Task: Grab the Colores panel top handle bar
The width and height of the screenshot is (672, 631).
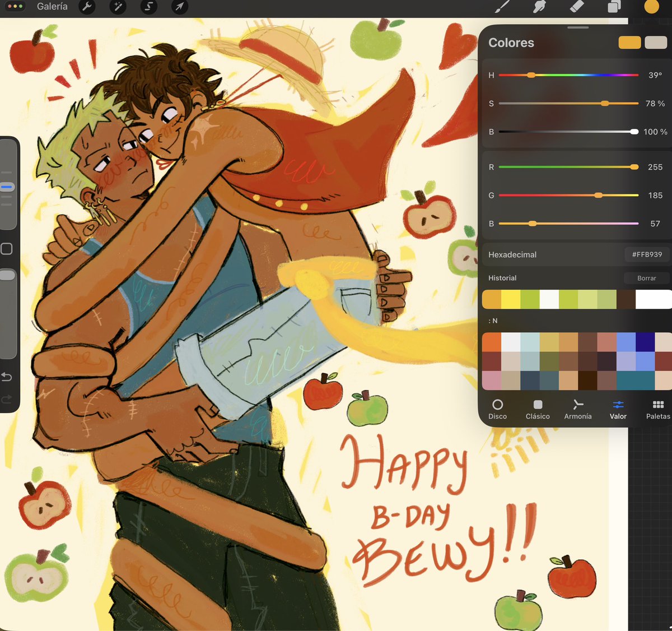Action: coord(578,27)
